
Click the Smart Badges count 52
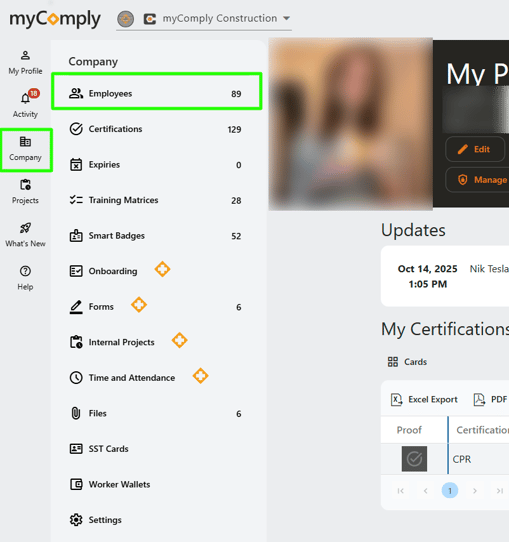[236, 236]
